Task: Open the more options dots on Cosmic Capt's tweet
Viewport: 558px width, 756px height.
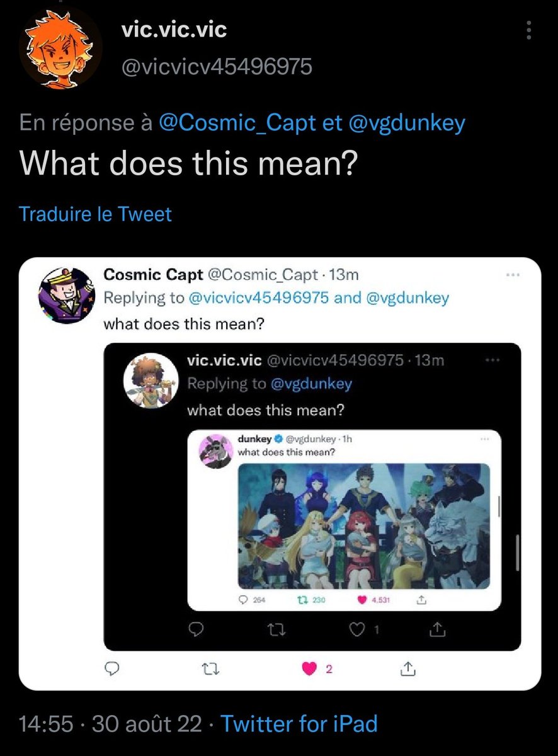Action: [x=514, y=275]
